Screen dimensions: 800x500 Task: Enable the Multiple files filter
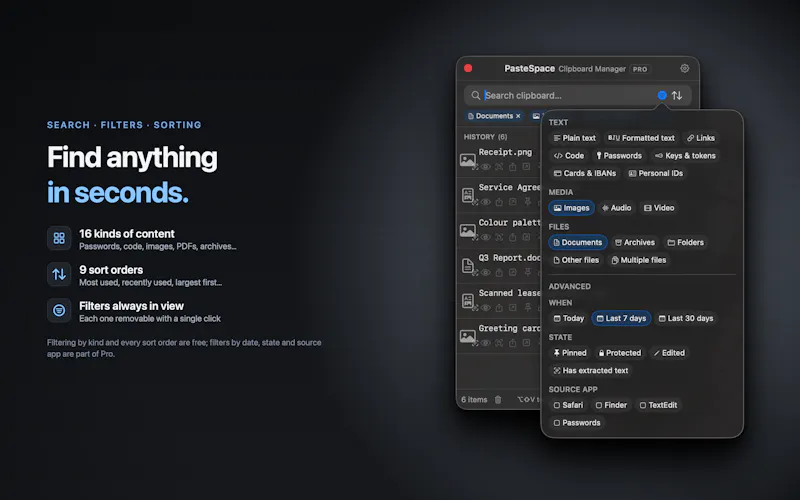[639, 260]
